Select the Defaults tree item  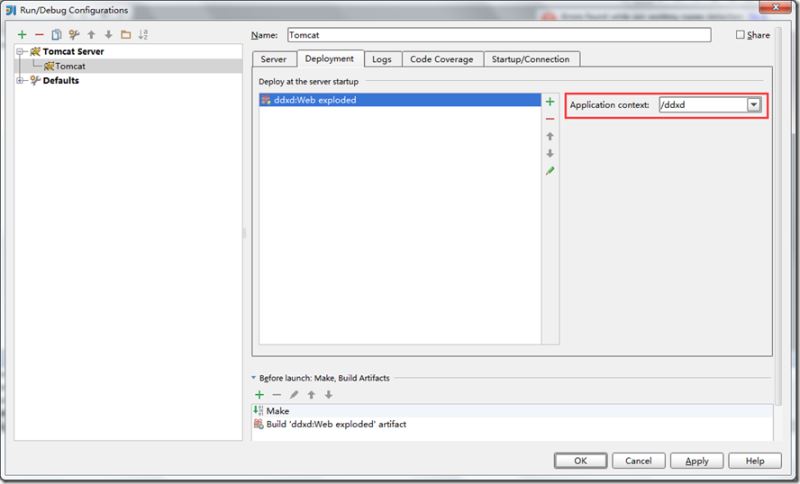(61, 81)
